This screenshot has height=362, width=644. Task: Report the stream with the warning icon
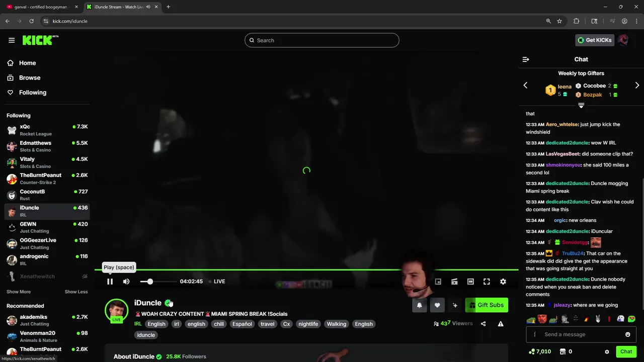(x=501, y=324)
